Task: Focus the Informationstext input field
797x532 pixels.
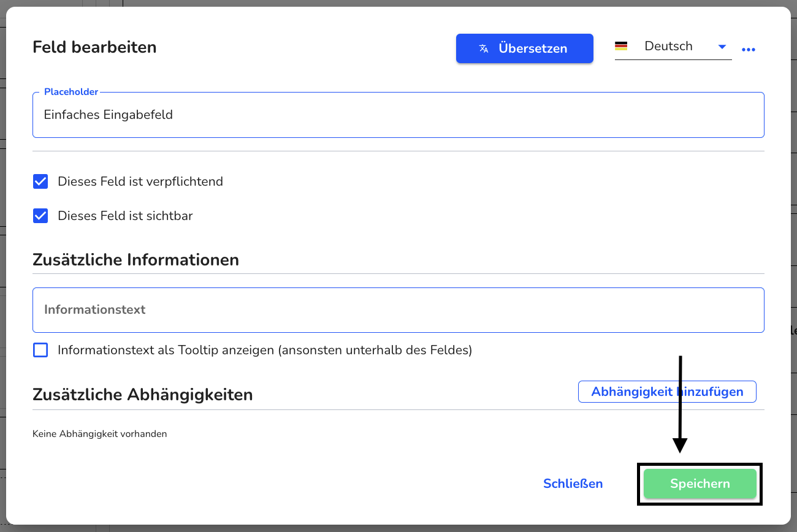Action: click(x=398, y=310)
